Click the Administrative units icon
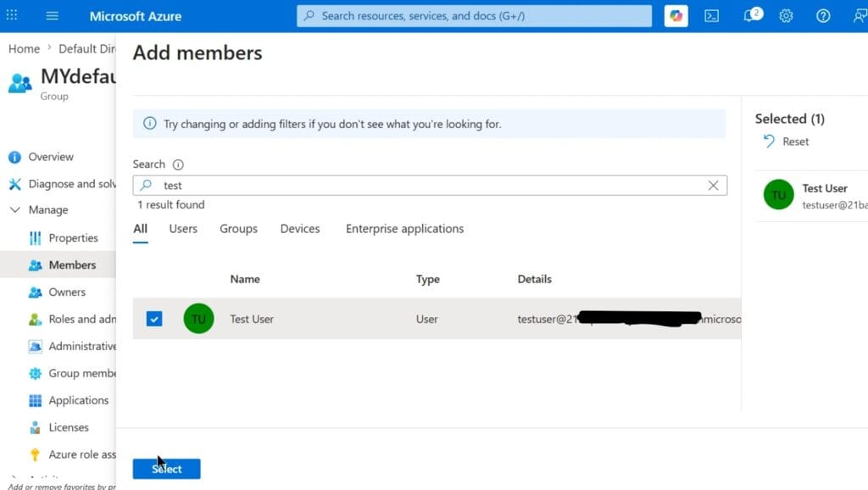The image size is (868, 490). point(35,346)
